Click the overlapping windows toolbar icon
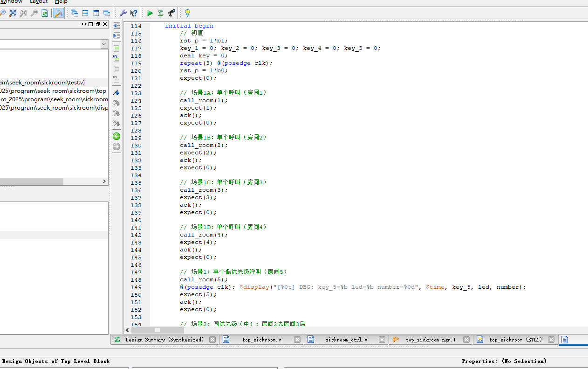The image size is (588, 369). point(107,13)
